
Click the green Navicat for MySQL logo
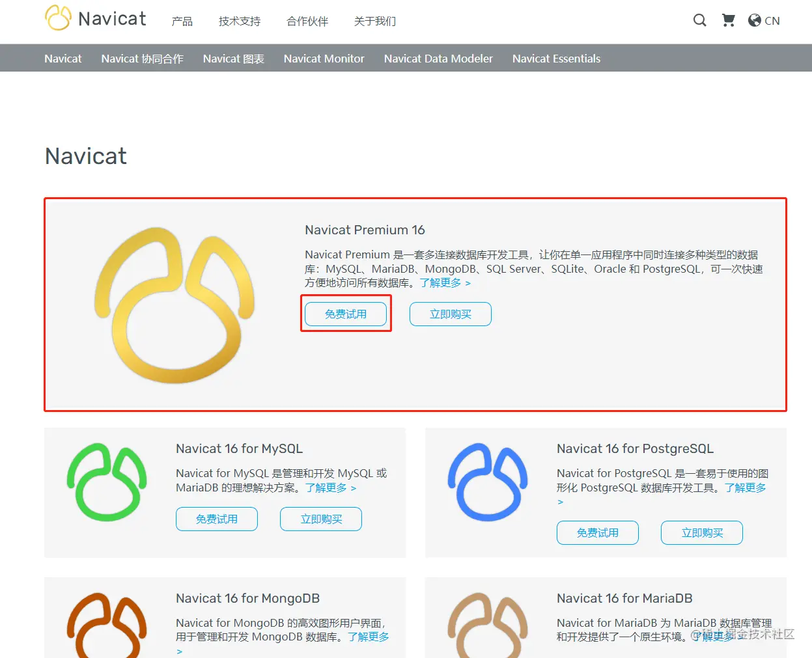pos(107,482)
